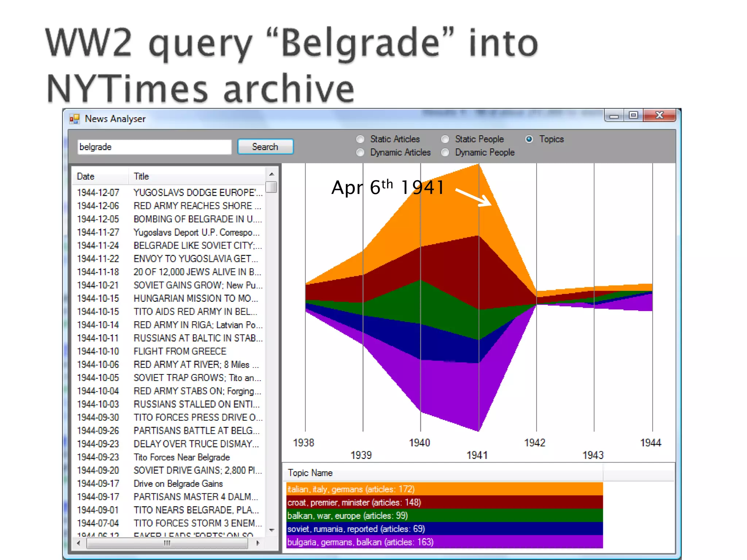The image size is (747, 560).
Task: Choose the Static People radio button
Action: (x=445, y=139)
